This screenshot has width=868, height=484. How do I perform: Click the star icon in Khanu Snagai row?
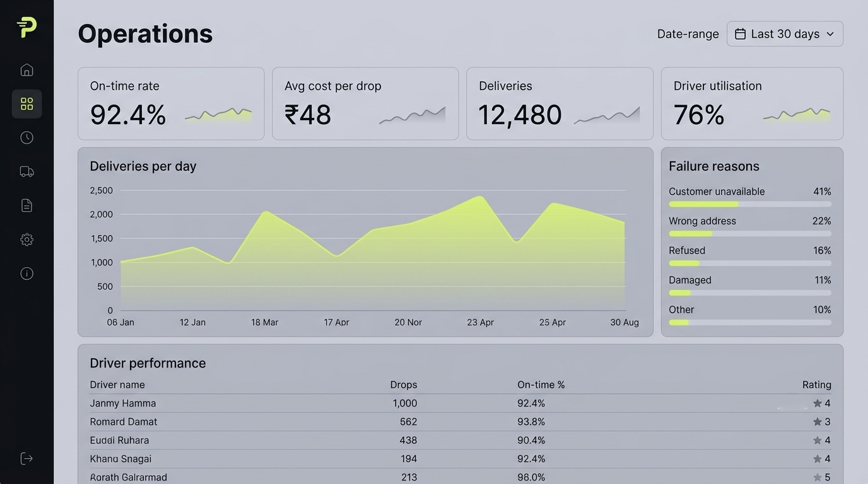[x=818, y=459]
